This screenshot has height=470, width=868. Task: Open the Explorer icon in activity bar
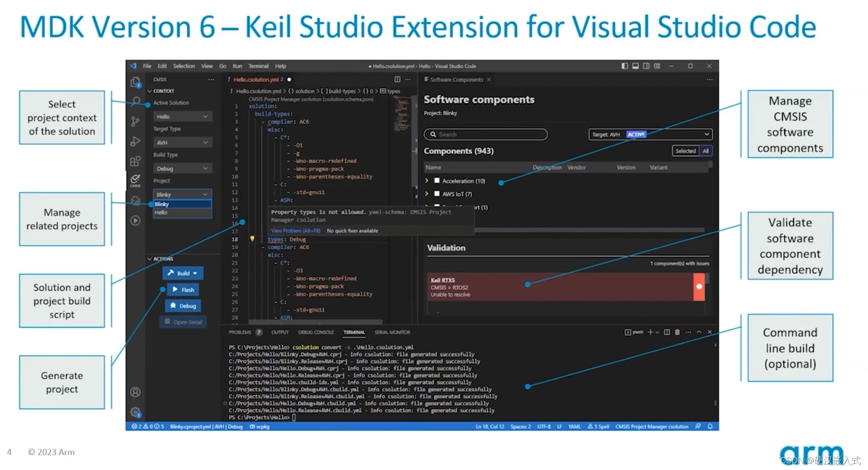coord(135,83)
